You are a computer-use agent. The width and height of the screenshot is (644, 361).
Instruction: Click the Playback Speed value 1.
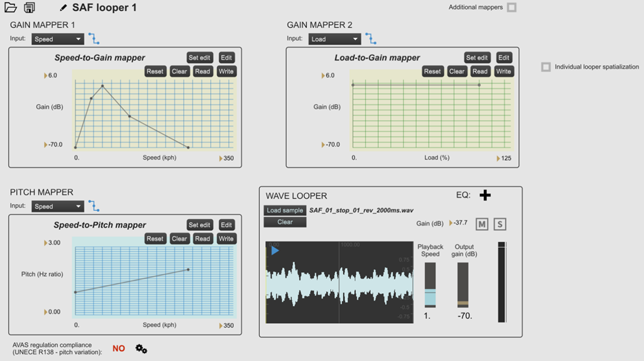[x=427, y=316]
